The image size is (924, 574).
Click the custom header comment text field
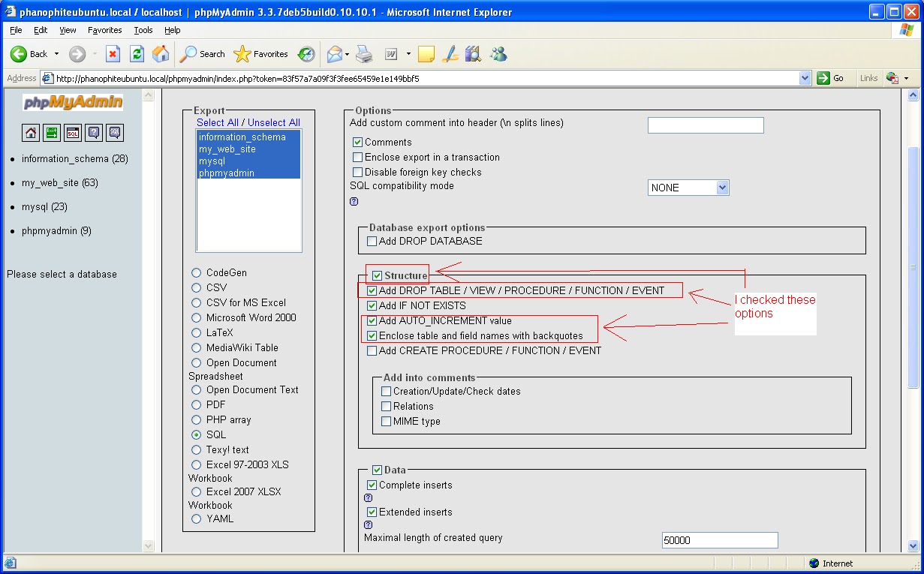tap(706, 125)
